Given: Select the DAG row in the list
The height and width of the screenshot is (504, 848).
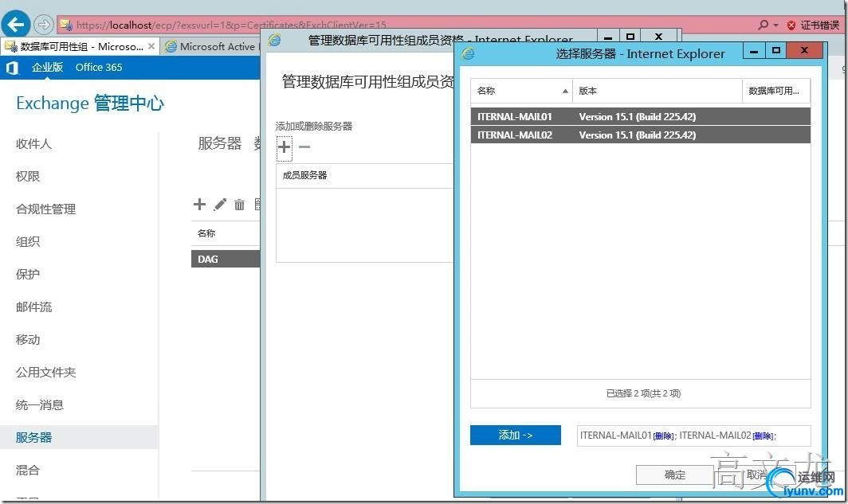Looking at the screenshot, I should pos(226,260).
